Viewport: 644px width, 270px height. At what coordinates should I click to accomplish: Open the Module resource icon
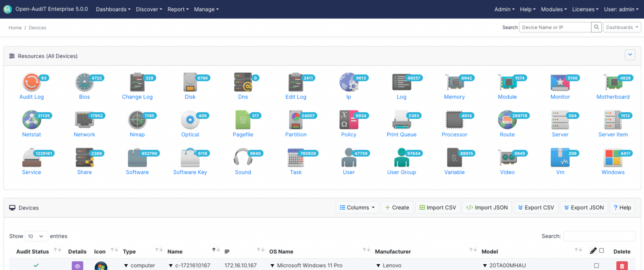[x=507, y=82]
